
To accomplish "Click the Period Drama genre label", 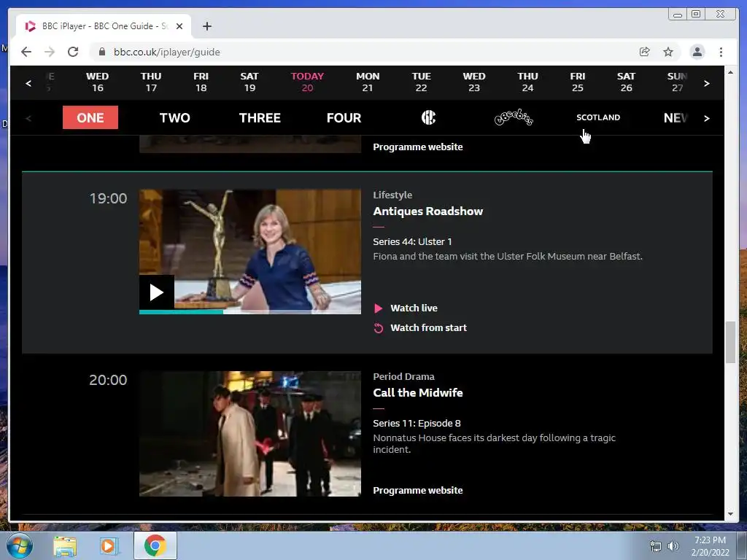I will click(403, 376).
